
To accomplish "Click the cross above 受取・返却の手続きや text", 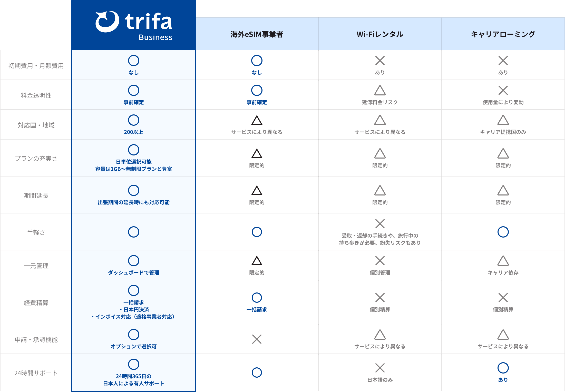I will click(380, 224).
